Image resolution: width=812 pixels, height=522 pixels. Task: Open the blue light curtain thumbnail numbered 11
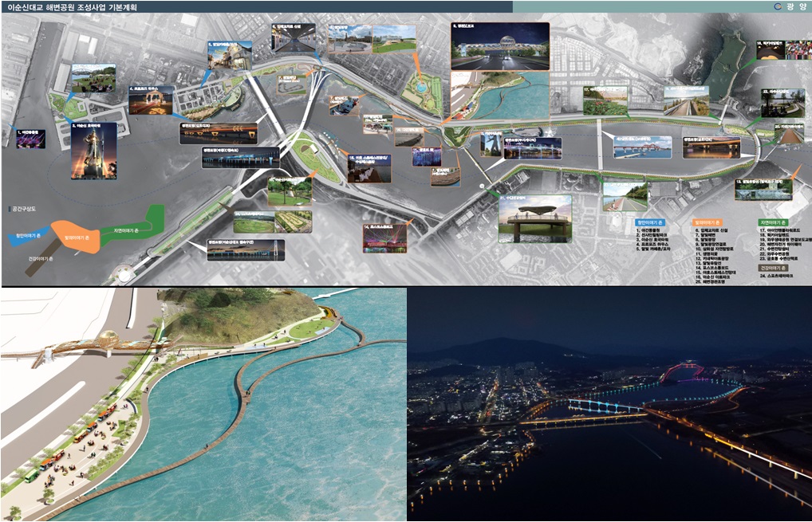pos(427,157)
